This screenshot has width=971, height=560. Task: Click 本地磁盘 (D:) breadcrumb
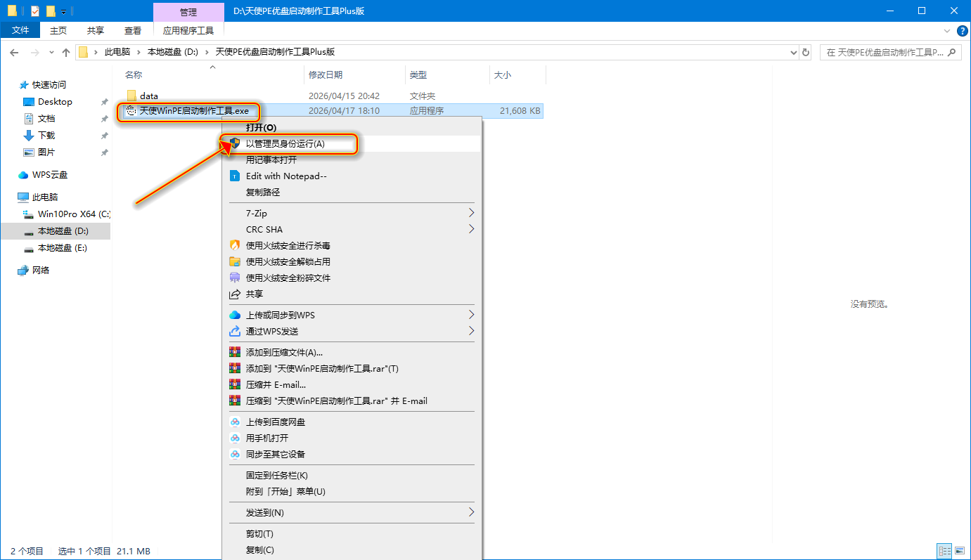(x=173, y=52)
